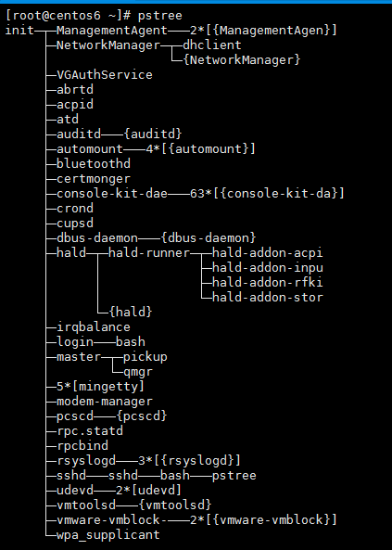Select the wpa_supplicant last entry
Image resolution: width=392 pixels, height=550 pixels.
pos(108,535)
